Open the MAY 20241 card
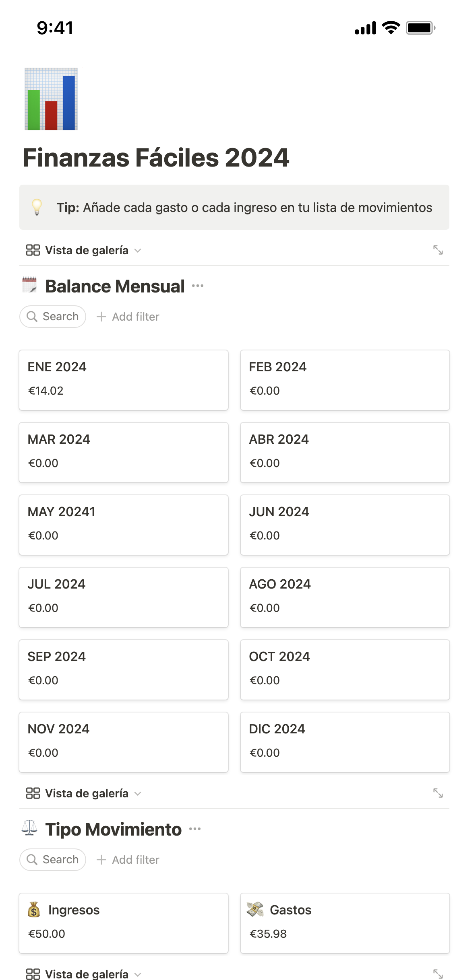The height and width of the screenshot is (980, 453). click(x=124, y=525)
